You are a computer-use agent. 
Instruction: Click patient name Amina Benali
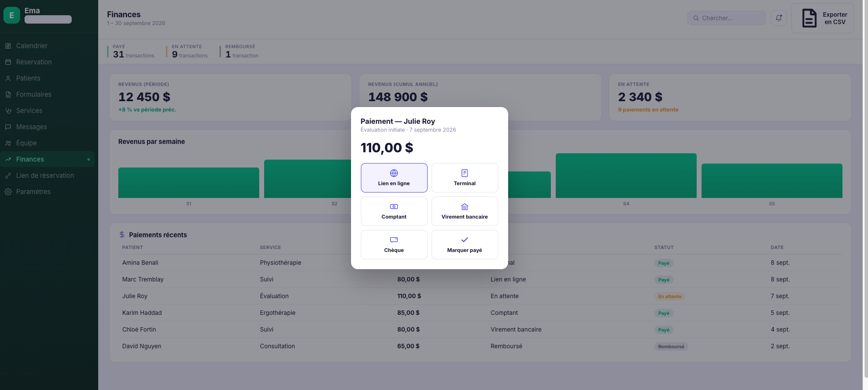140,263
